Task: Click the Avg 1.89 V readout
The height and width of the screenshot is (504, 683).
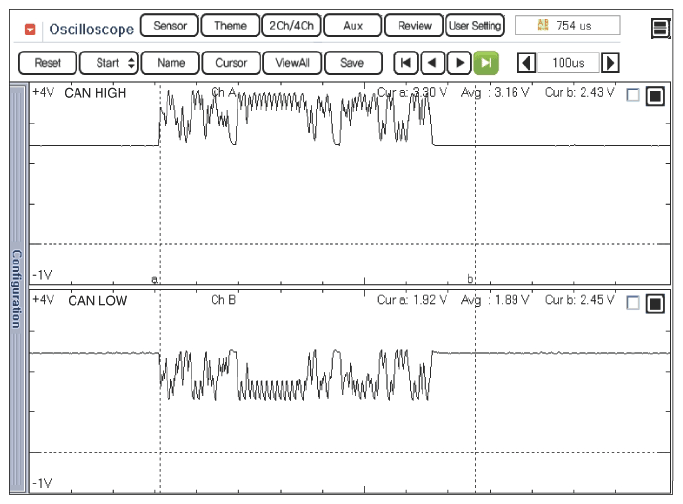Action: pos(495,300)
